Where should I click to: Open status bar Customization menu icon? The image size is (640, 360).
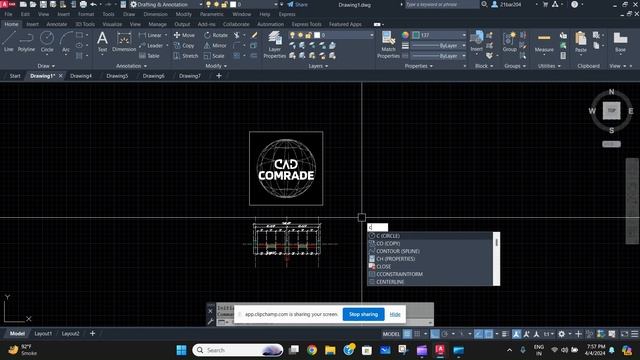tap(635, 334)
